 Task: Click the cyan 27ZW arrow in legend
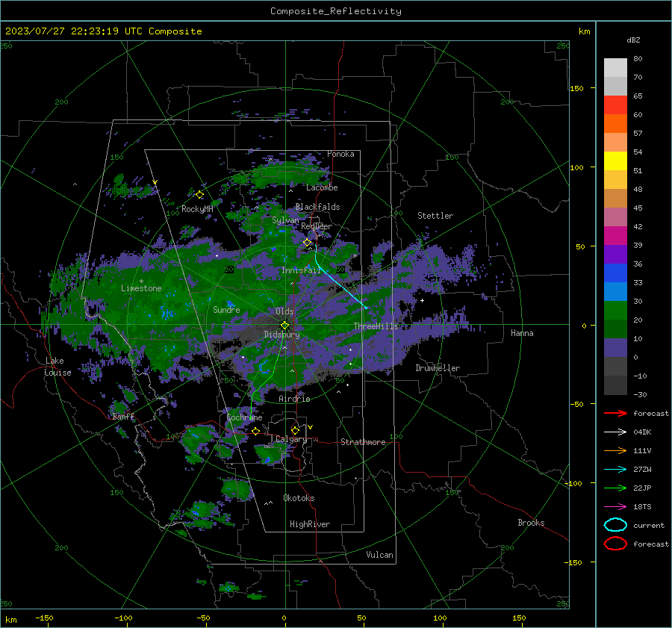[x=615, y=470]
